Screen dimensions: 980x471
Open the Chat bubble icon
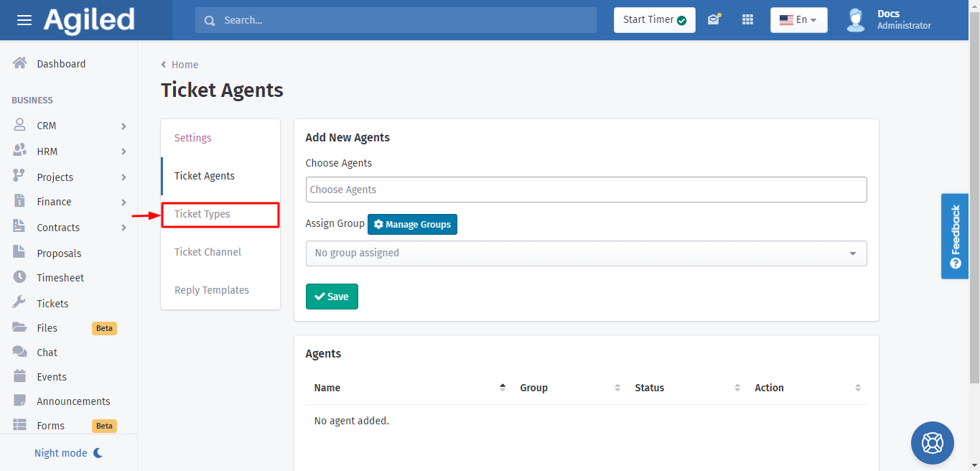20,352
